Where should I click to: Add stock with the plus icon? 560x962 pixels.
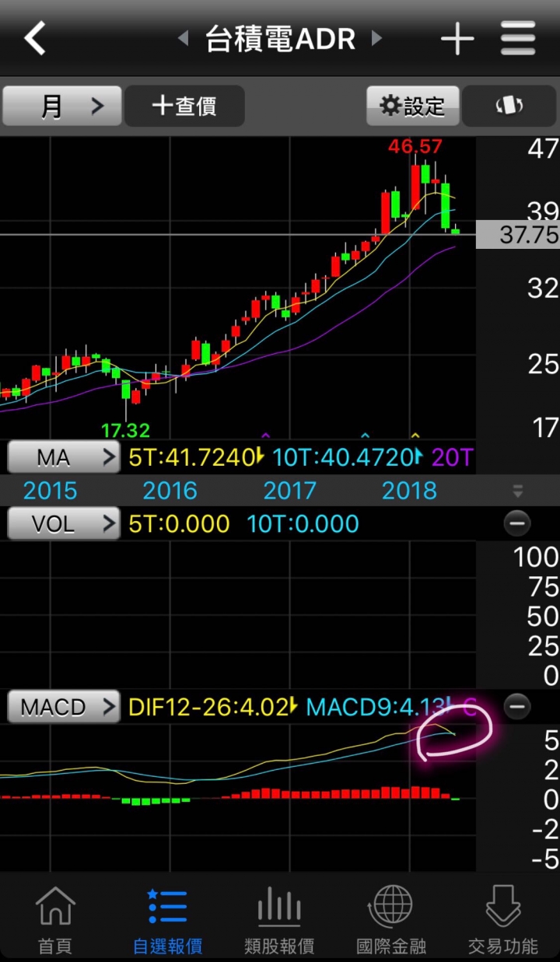[457, 38]
